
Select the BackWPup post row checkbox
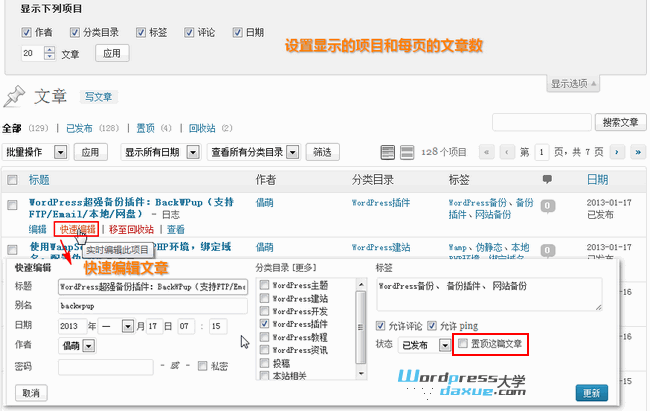click(x=12, y=205)
